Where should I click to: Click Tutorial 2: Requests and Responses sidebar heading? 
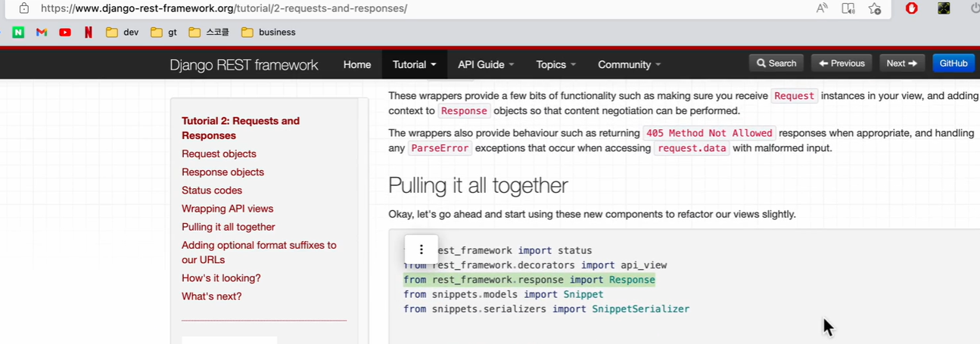coord(241,128)
